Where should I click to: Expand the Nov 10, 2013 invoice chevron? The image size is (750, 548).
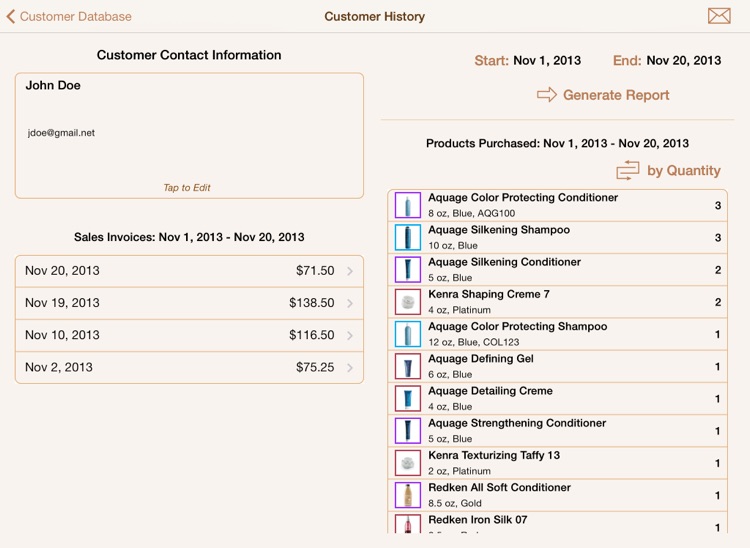click(x=350, y=336)
